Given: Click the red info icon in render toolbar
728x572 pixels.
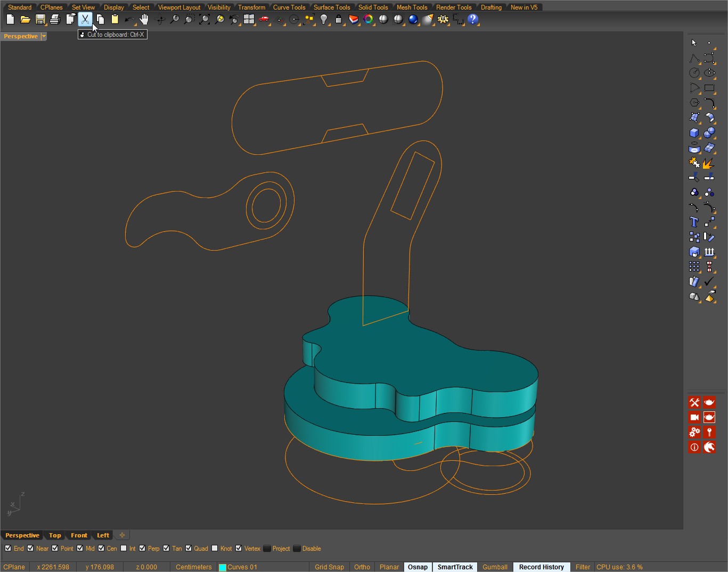Looking at the screenshot, I should coord(694,447).
